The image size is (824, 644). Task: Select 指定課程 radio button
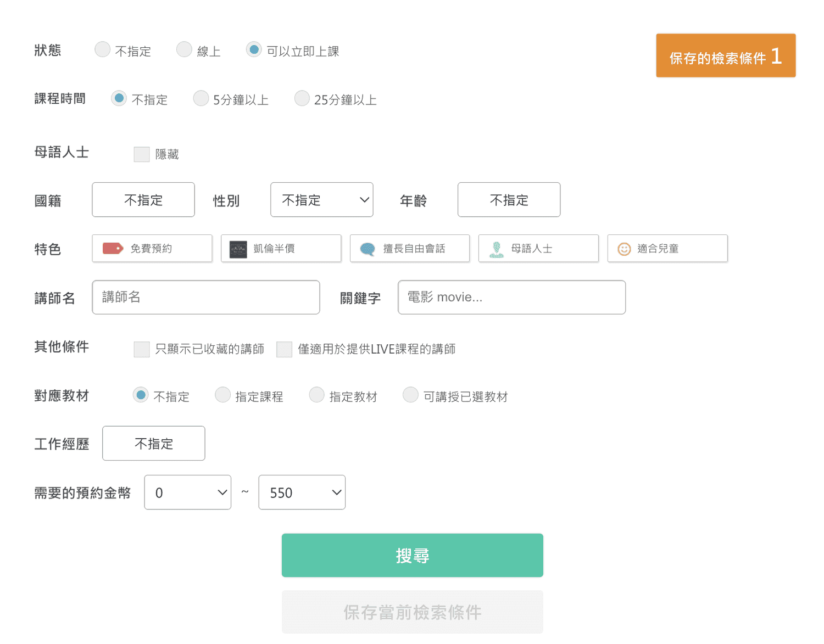[x=222, y=395]
